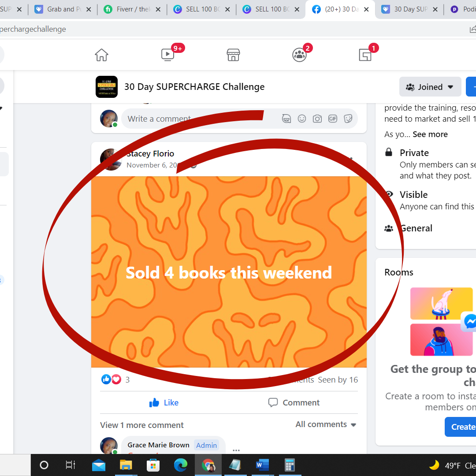Click the sticker icon in comment box

(x=348, y=119)
